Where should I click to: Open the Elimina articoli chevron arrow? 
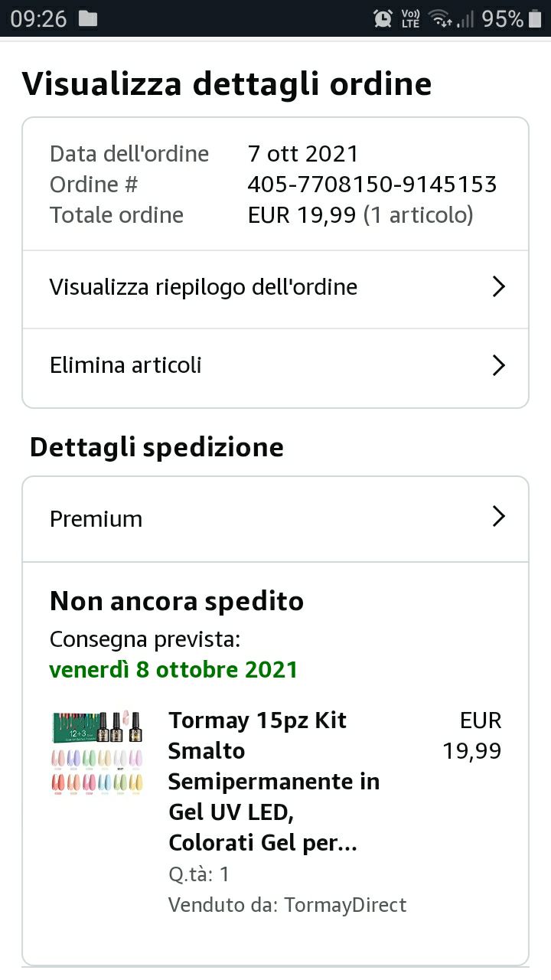click(498, 365)
